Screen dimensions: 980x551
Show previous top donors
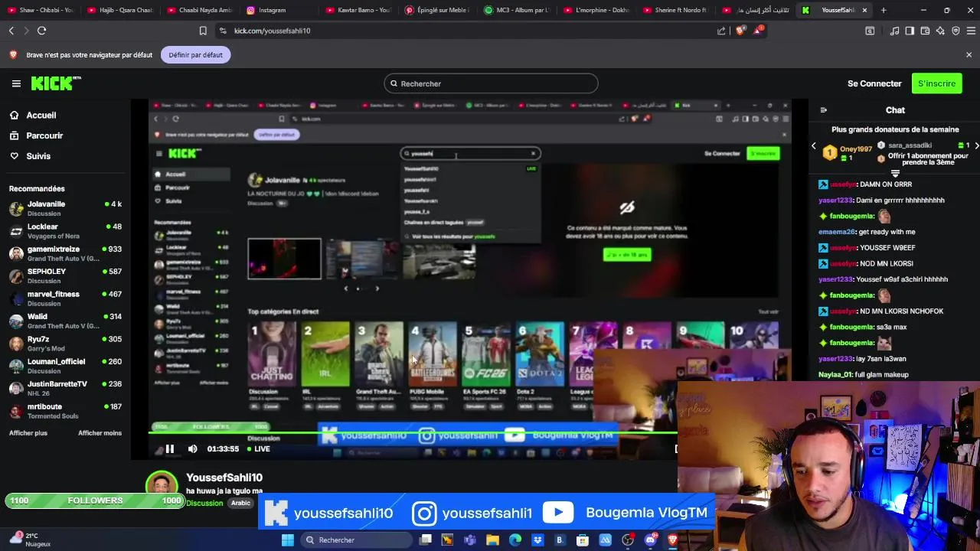tap(814, 145)
